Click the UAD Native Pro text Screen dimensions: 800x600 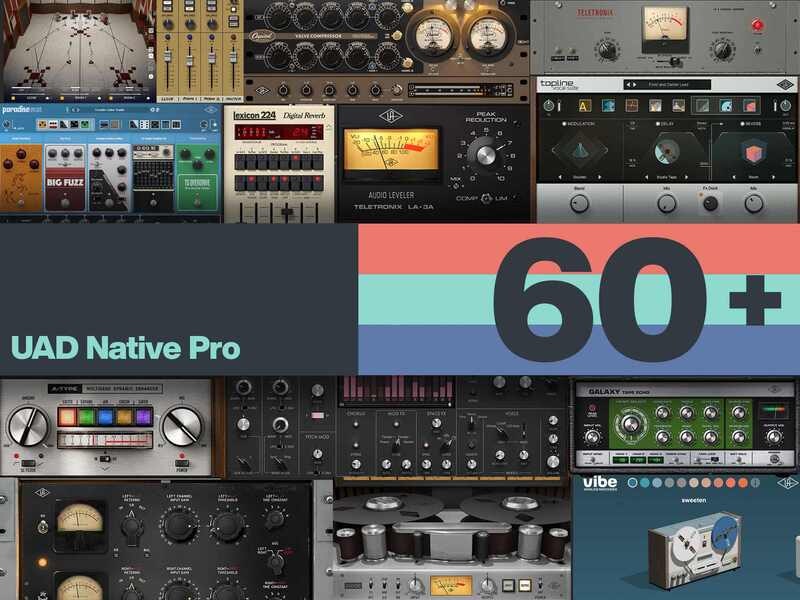126,348
